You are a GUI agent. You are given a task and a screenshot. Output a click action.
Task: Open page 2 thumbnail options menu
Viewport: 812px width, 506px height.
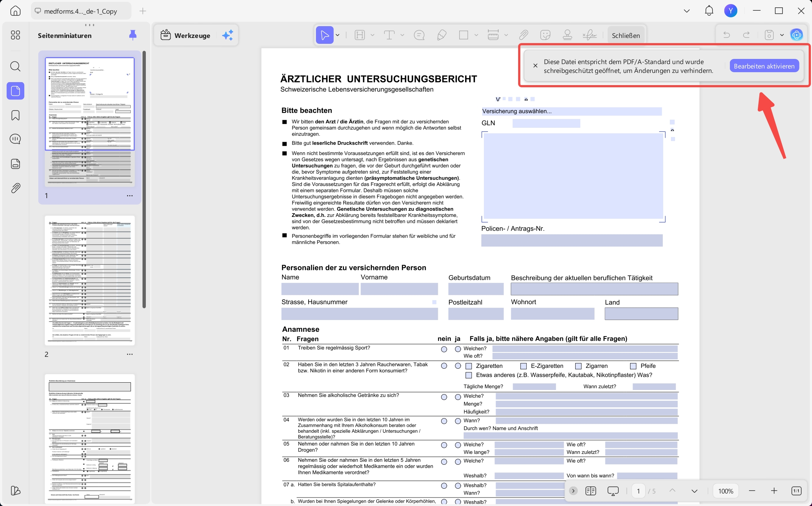(x=130, y=354)
